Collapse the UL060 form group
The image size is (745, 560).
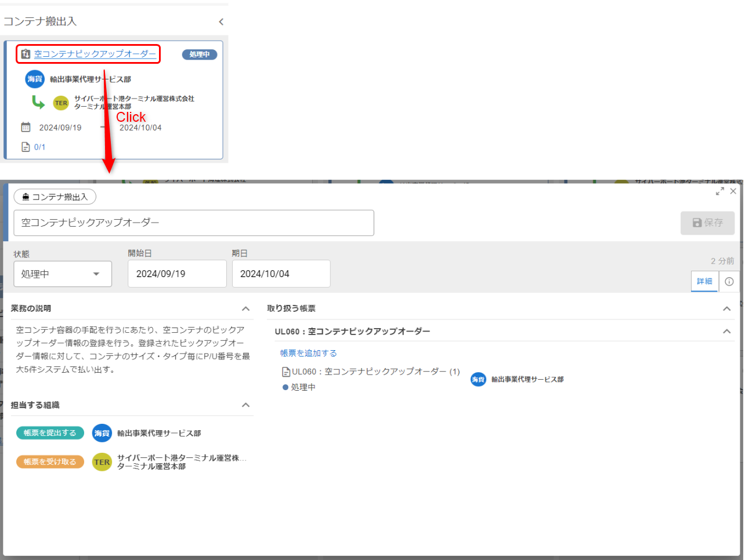pyautogui.click(x=726, y=332)
